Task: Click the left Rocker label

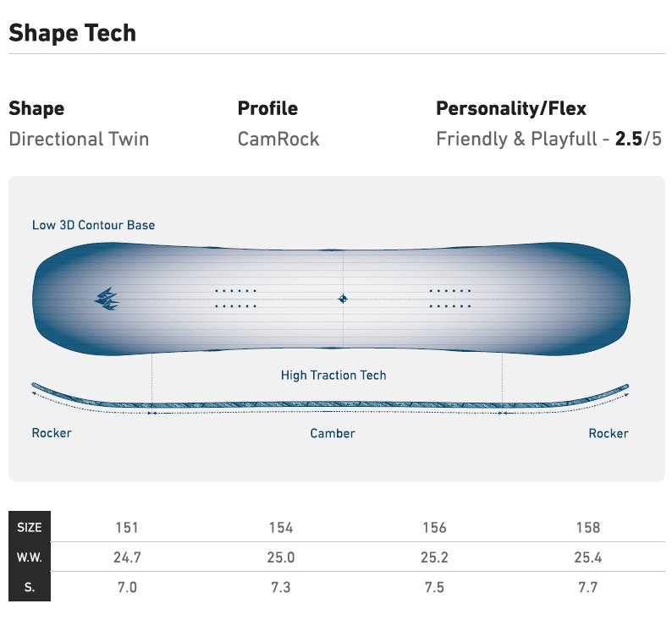Action: (x=52, y=433)
